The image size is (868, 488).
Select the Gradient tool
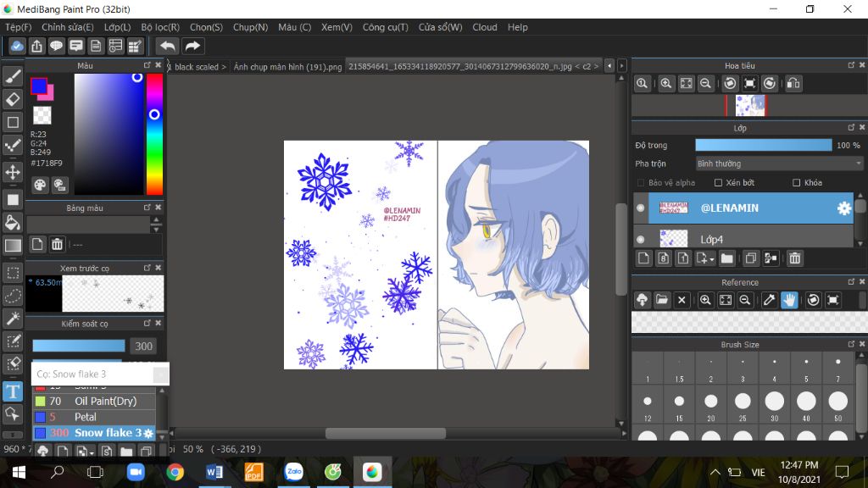point(13,245)
